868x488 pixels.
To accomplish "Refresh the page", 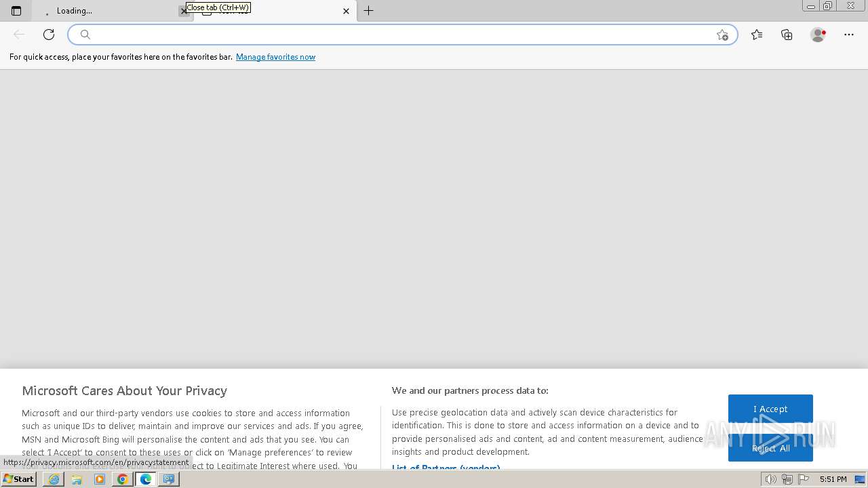I will click(49, 35).
